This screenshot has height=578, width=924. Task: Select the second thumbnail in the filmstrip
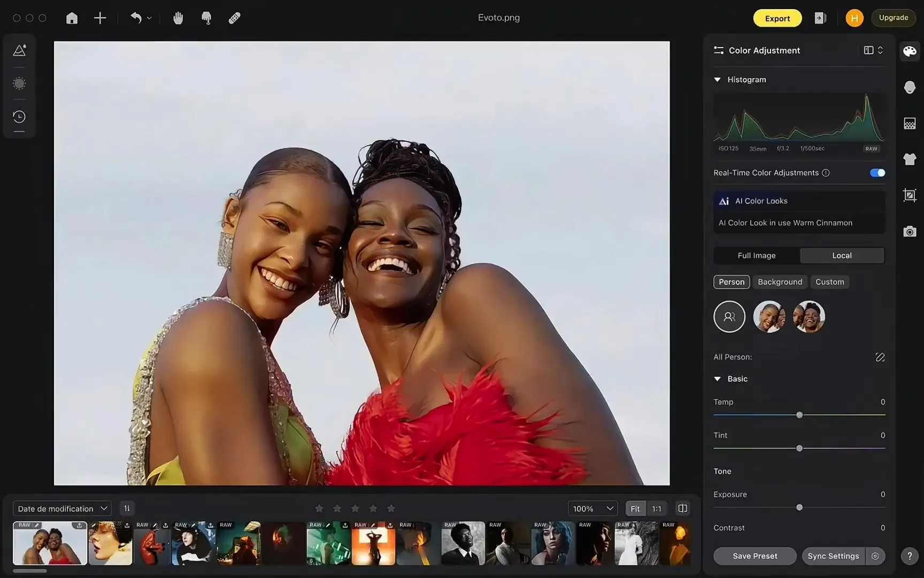(x=110, y=543)
